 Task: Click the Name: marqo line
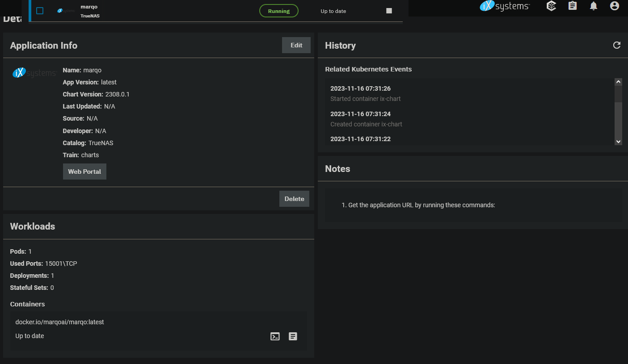82,70
